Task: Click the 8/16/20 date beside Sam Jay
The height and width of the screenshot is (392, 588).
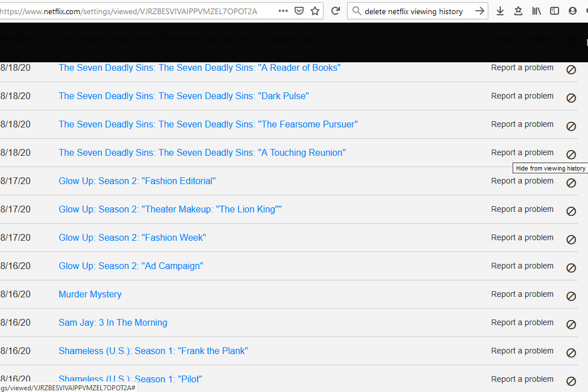Action: pos(15,322)
